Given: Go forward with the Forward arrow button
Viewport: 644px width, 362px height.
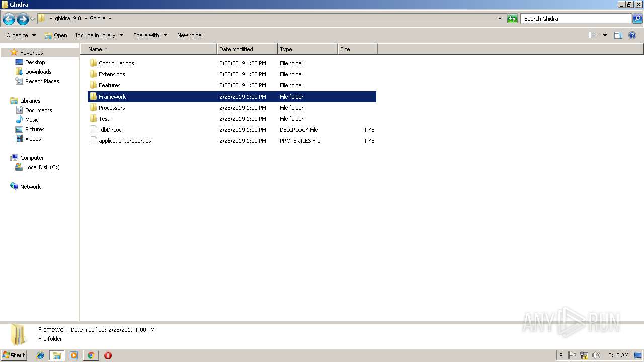Looking at the screenshot, I should [23, 19].
